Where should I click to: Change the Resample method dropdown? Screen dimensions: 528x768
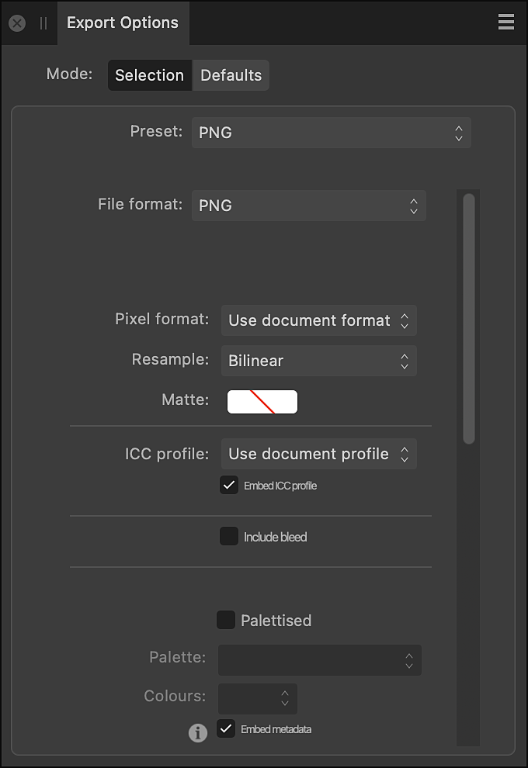click(x=319, y=361)
